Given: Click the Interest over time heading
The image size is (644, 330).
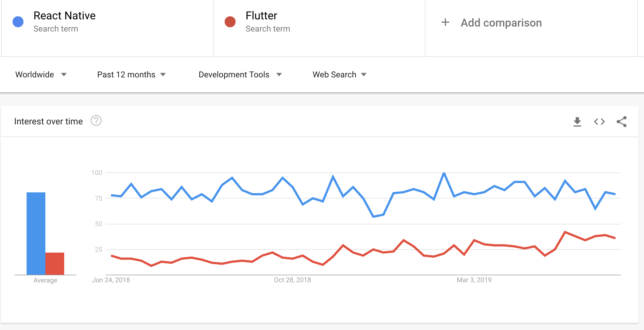Looking at the screenshot, I should coord(48,121).
